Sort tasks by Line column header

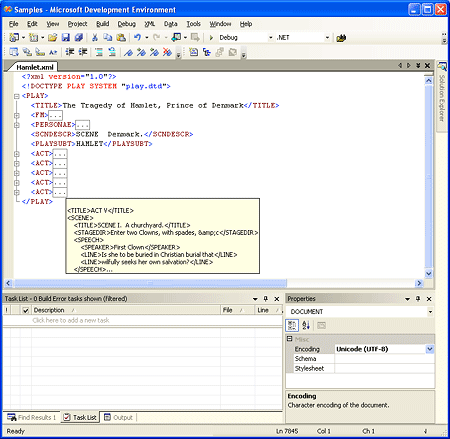pos(269,310)
